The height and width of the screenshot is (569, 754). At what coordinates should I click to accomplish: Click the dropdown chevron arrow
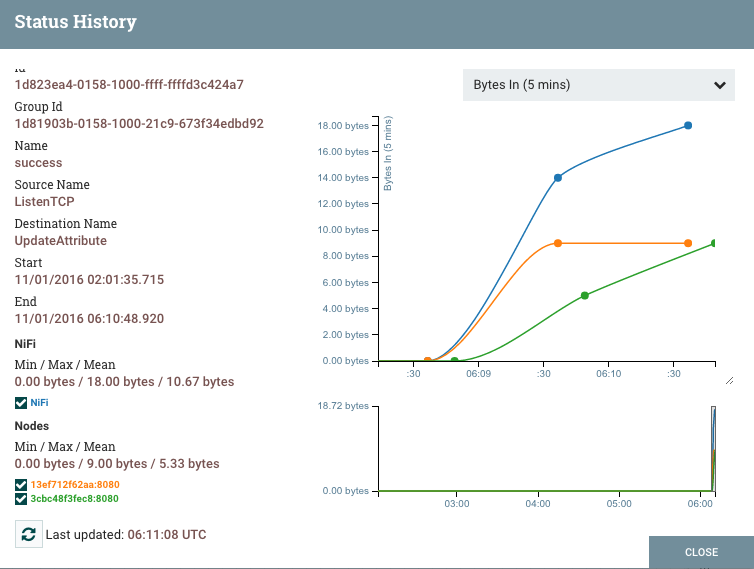coord(720,85)
